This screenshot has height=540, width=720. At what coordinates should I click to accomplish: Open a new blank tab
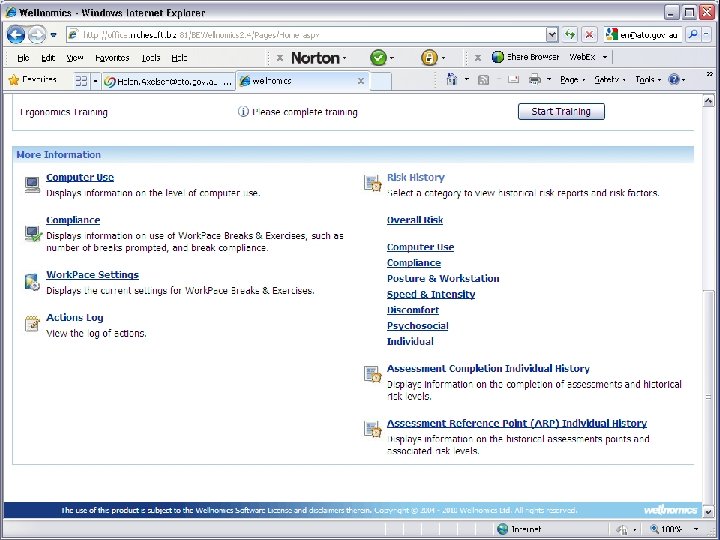click(x=381, y=81)
